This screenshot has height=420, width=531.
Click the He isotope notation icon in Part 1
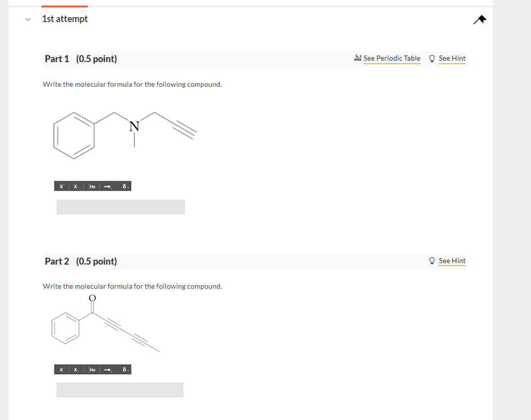click(92, 186)
